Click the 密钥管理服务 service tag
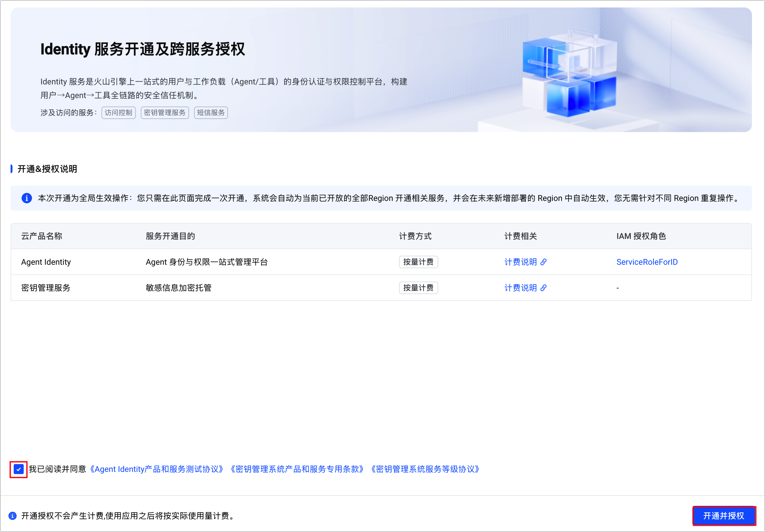 (x=164, y=112)
